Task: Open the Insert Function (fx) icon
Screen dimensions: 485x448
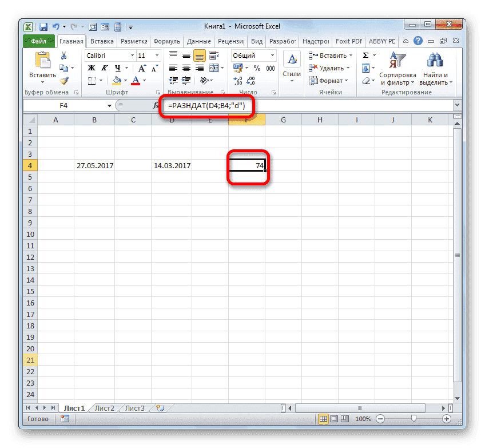Action: [156, 105]
